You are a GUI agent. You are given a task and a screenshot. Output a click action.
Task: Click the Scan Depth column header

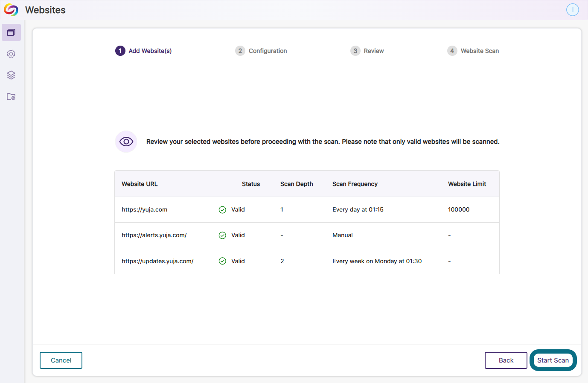click(x=297, y=184)
